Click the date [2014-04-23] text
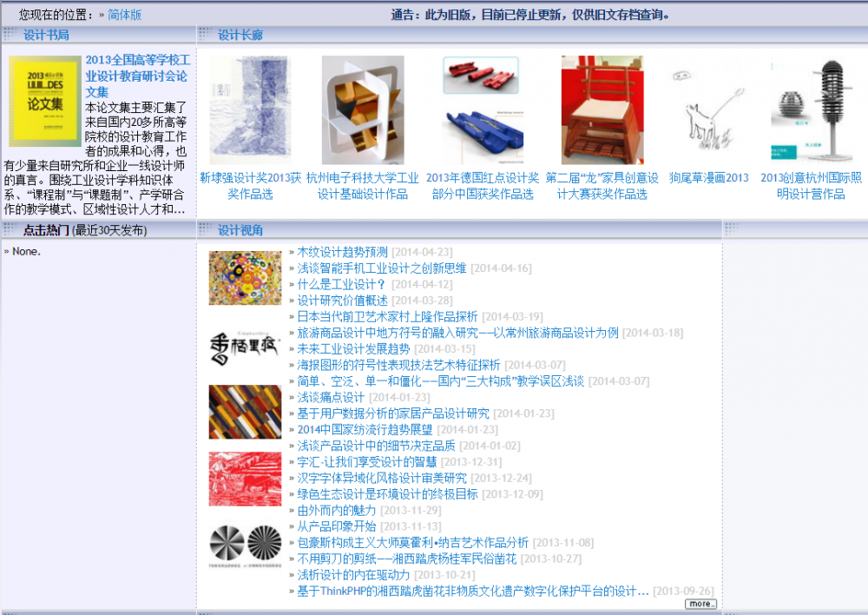Image resolution: width=868 pixels, height=615 pixels. point(422,252)
